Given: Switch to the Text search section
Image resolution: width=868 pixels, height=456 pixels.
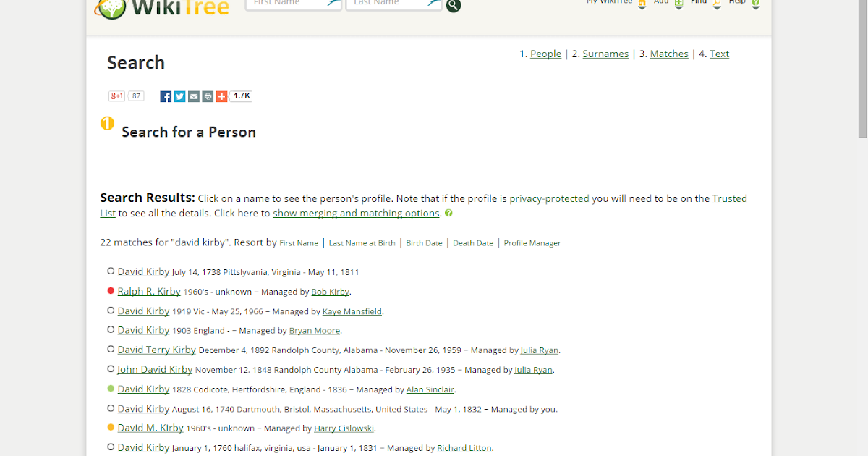Looking at the screenshot, I should pos(719,54).
